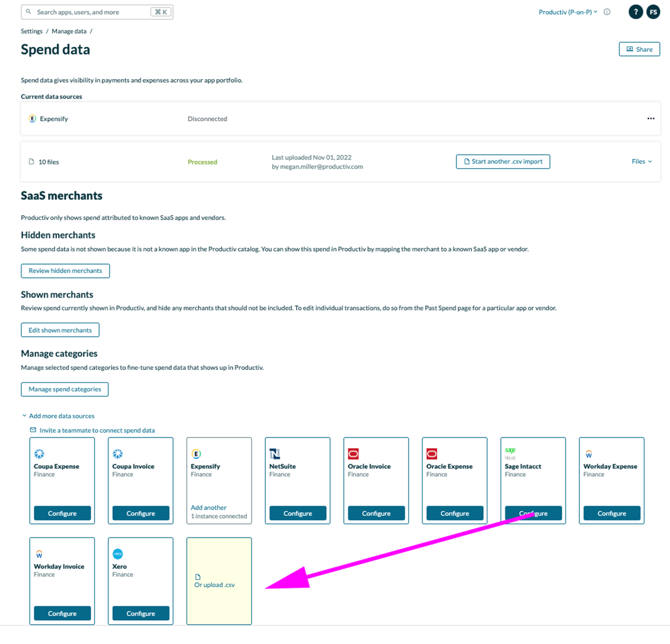Configure the Coupa Expense source

coord(62,513)
